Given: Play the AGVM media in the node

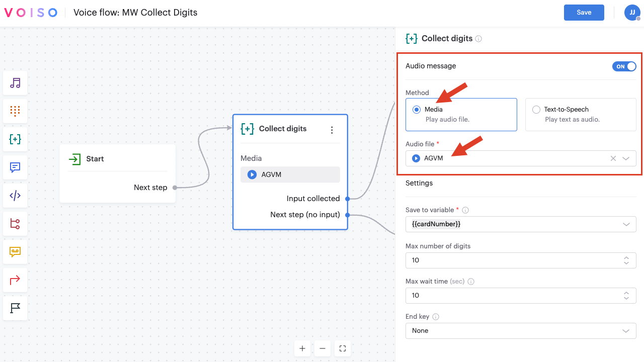Looking at the screenshot, I should tap(252, 174).
